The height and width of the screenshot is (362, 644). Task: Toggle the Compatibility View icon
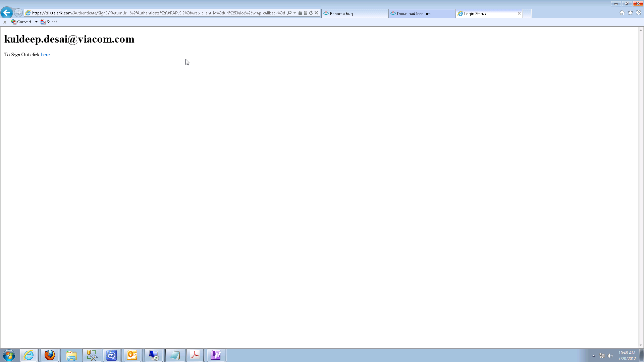pos(306,13)
